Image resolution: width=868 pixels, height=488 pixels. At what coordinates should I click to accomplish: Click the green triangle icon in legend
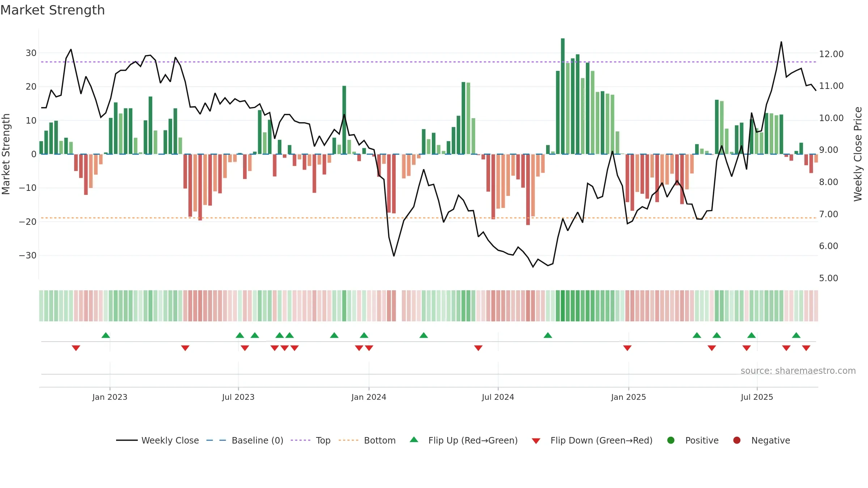[414, 440]
